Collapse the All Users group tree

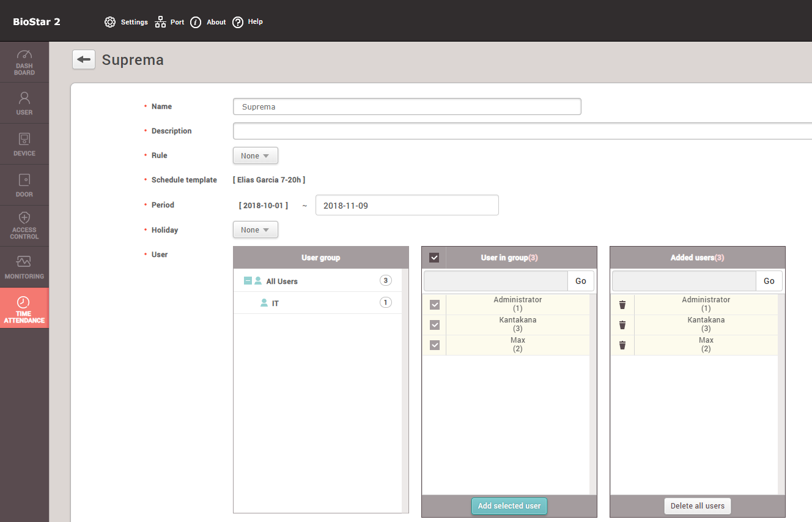click(x=248, y=281)
